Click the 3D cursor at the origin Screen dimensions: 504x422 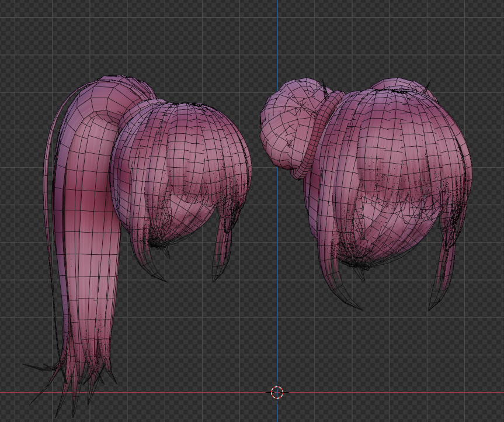click(277, 392)
